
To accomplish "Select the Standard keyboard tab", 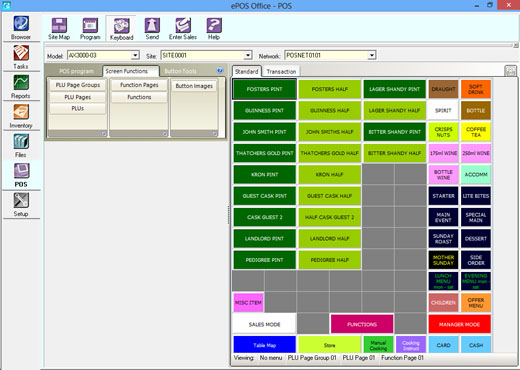I will pyautogui.click(x=246, y=71).
